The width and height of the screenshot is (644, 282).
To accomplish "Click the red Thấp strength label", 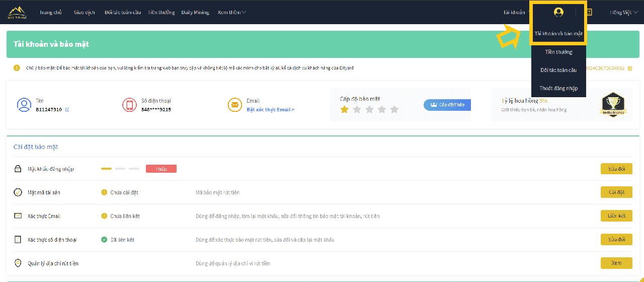I will [x=161, y=169].
